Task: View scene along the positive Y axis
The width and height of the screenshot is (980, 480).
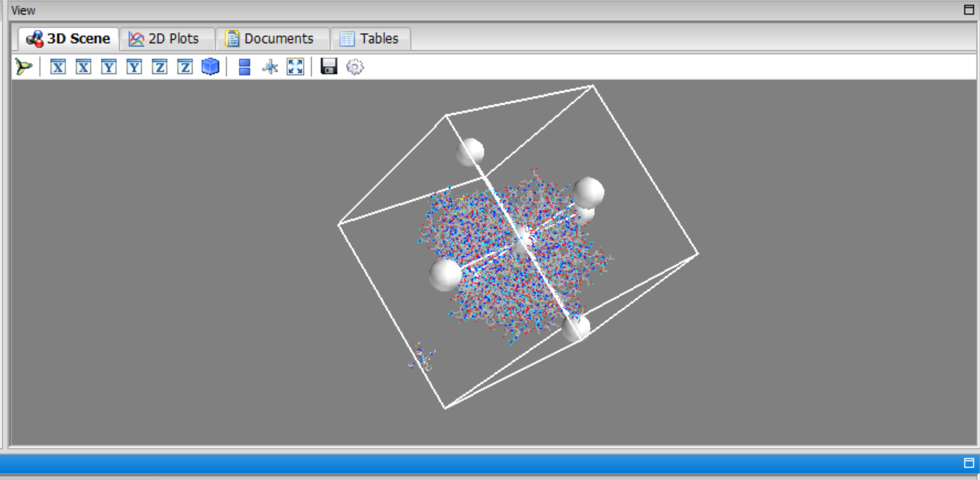Action: (x=107, y=68)
